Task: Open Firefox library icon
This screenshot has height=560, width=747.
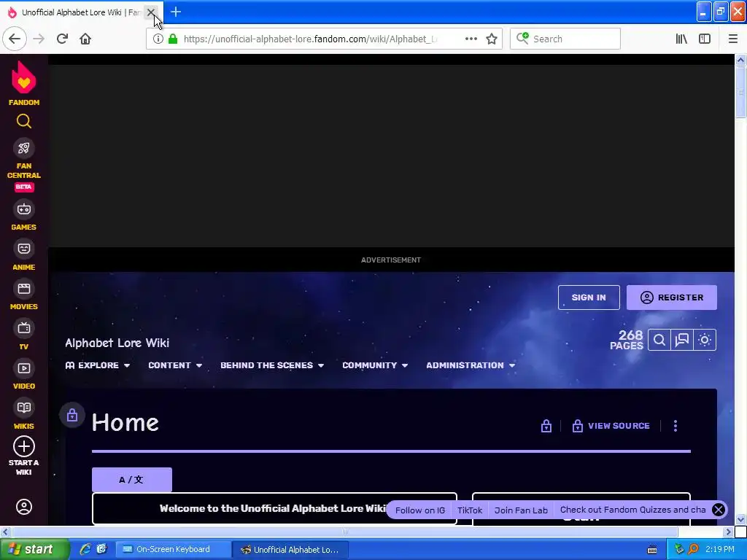Action: click(681, 39)
